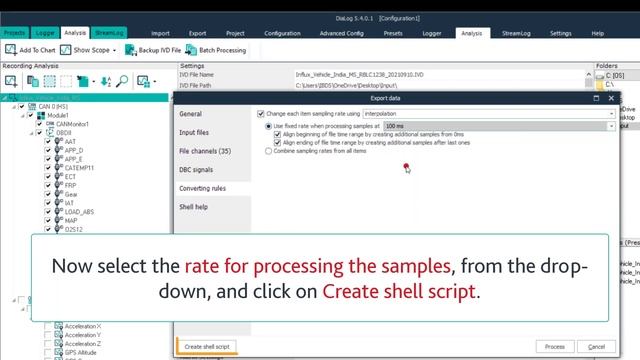The width and height of the screenshot is (640, 360).
Task: Uncheck the Module1 checkbox
Action: 31,116
